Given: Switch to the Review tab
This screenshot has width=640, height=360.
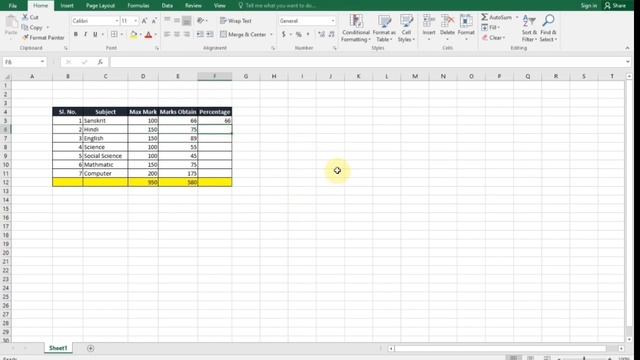Looking at the screenshot, I should (x=193, y=6).
